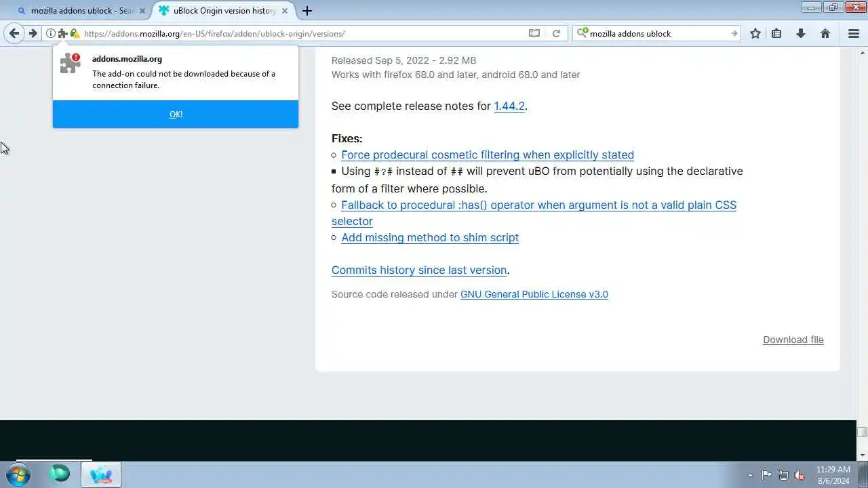Open Fallback to procedural :has() operator link
Viewport: 868px width, 488px height.
click(x=534, y=213)
